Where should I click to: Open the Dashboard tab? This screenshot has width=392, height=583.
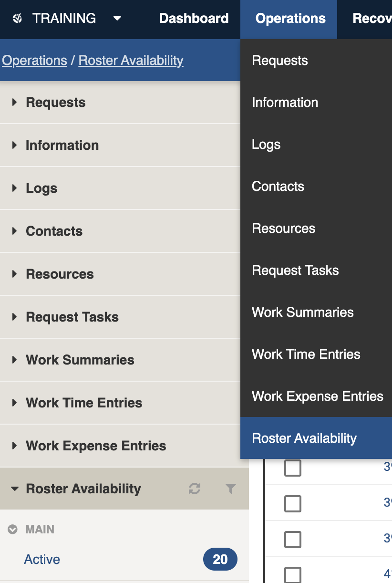pyautogui.click(x=194, y=19)
